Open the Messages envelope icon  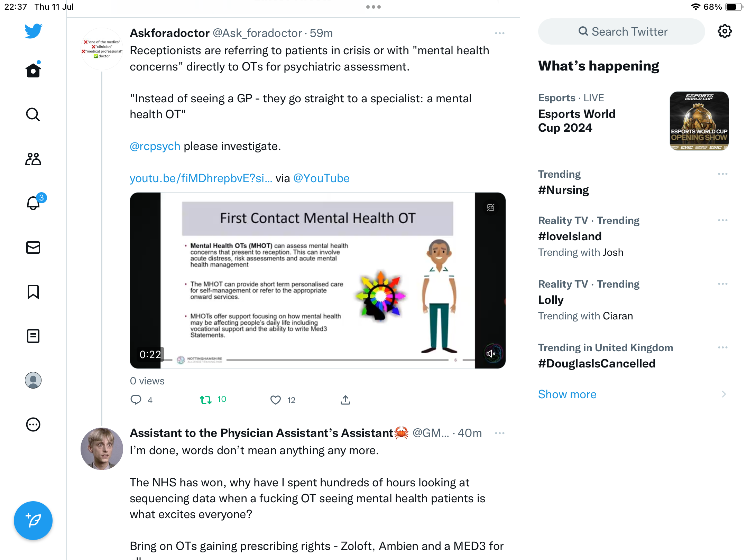click(x=33, y=248)
